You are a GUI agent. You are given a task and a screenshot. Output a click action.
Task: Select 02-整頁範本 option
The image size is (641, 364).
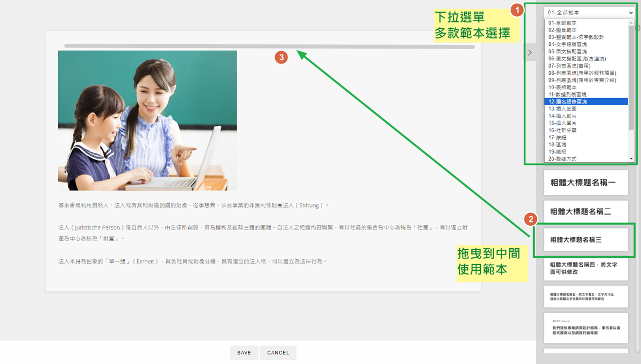pyautogui.click(x=586, y=30)
